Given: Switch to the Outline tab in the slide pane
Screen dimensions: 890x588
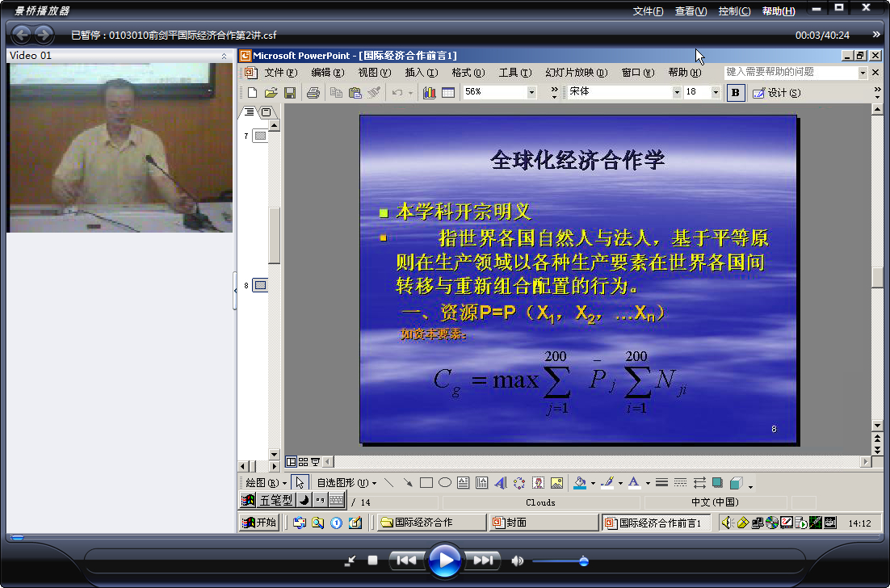Looking at the screenshot, I should [x=250, y=112].
